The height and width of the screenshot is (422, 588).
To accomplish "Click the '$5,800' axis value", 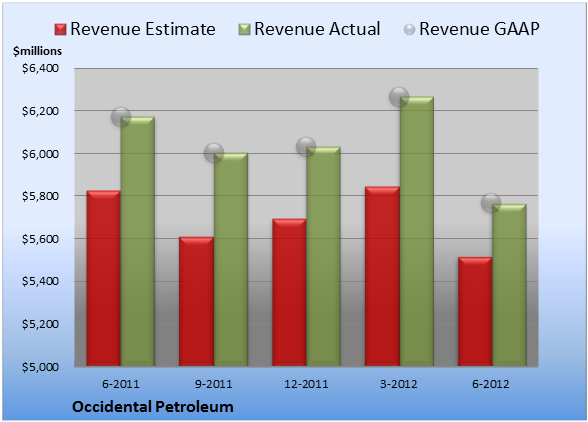I will [40, 196].
